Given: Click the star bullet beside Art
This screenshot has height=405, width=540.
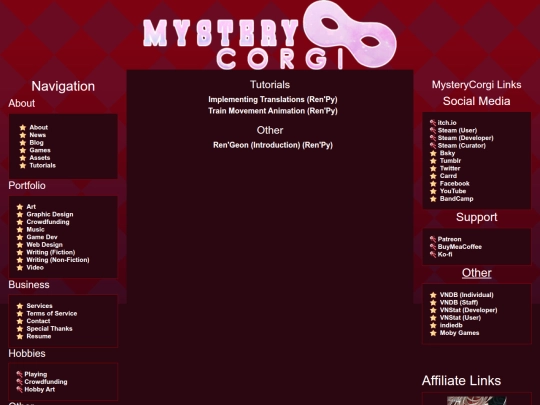Looking at the screenshot, I should (20, 207).
